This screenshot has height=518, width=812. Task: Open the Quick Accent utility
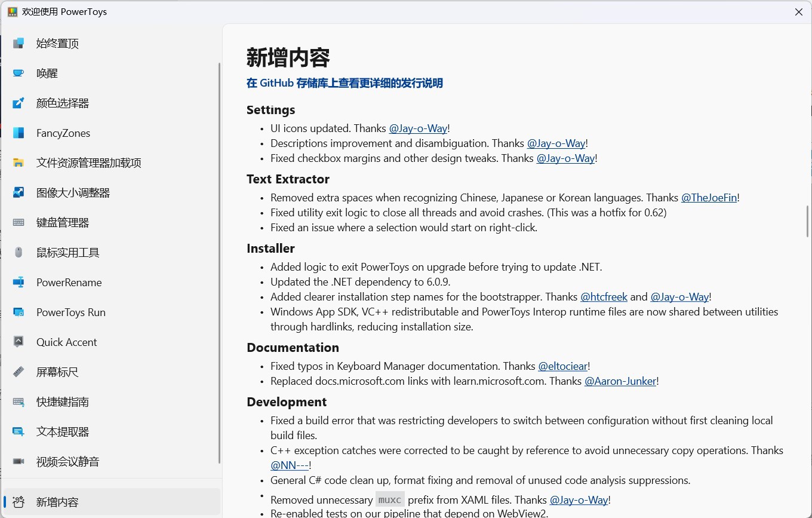click(67, 342)
